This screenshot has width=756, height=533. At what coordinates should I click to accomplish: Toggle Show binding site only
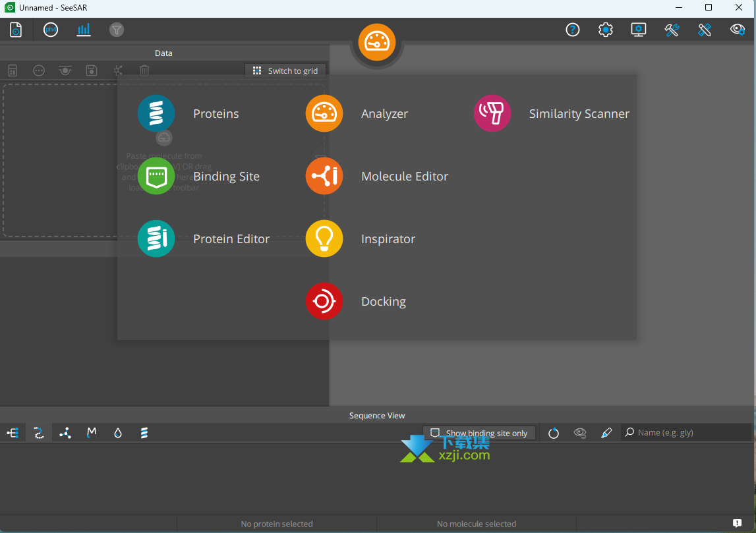(x=479, y=433)
